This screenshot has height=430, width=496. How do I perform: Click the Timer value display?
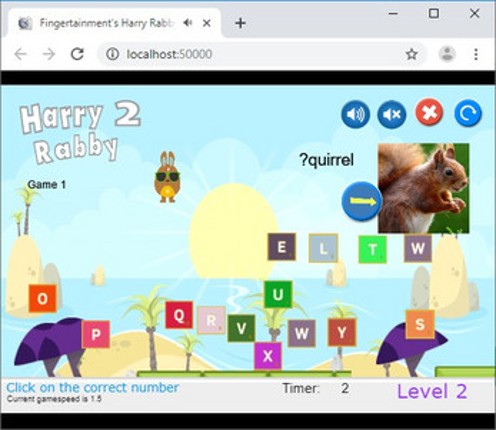(345, 388)
